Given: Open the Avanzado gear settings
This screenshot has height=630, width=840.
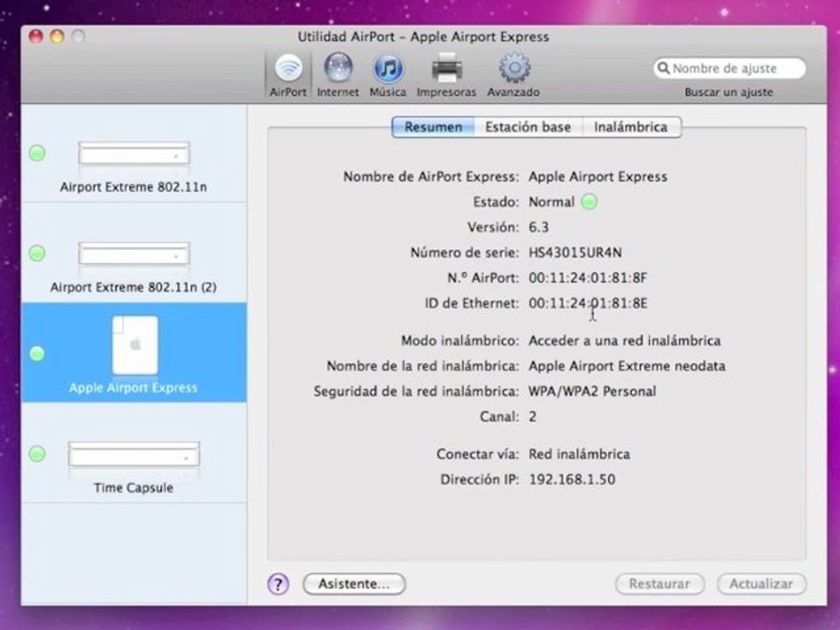Looking at the screenshot, I should click(514, 75).
